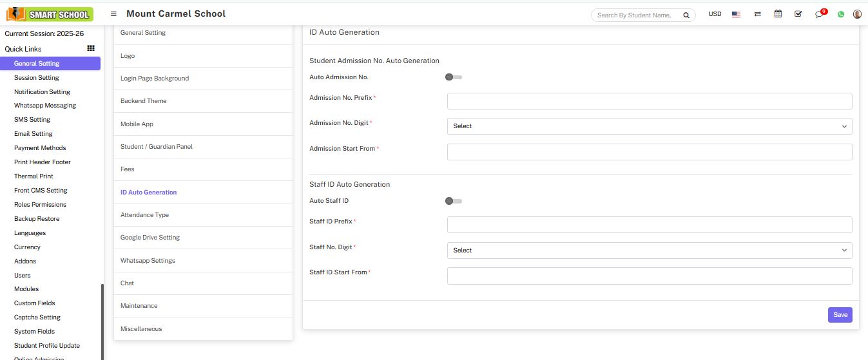The image size is (868, 360).
Task: Open the USD currency selector
Action: coord(715,14)
